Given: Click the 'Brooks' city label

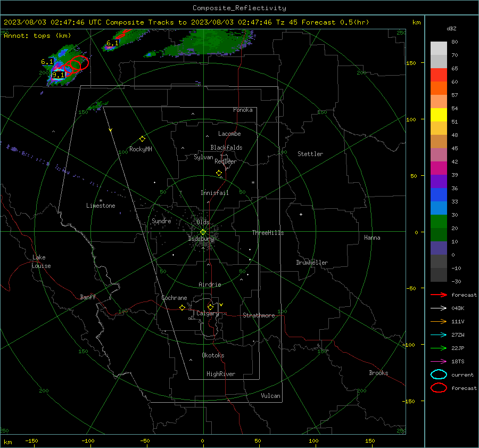Looking at the screenshot, I should tap(378, 373).
